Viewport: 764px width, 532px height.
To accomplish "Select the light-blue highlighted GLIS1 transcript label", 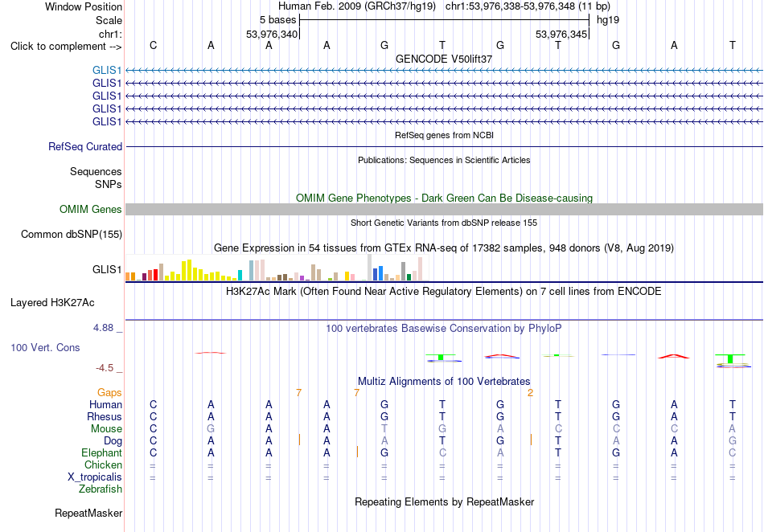I will [x=107, y=71].
